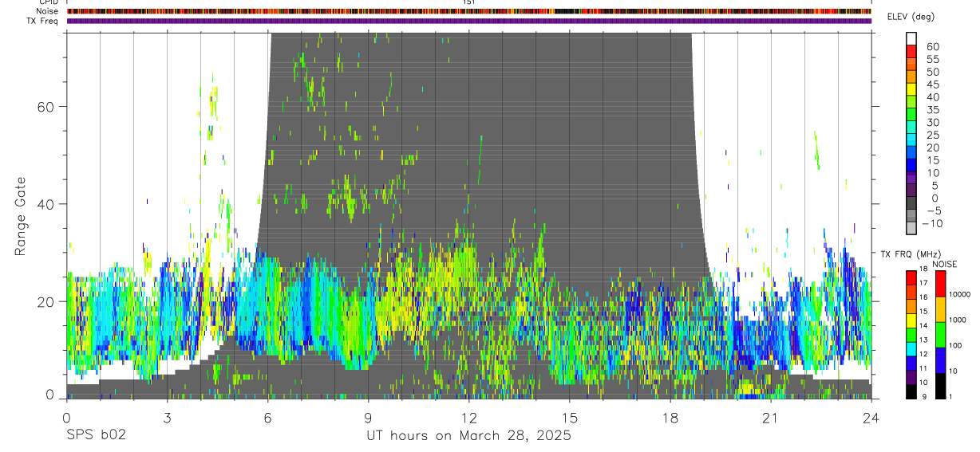Viewport: 980px width, 452px height.
Task: Click the ELEV colorbar label 45
Action: [932, 85]
